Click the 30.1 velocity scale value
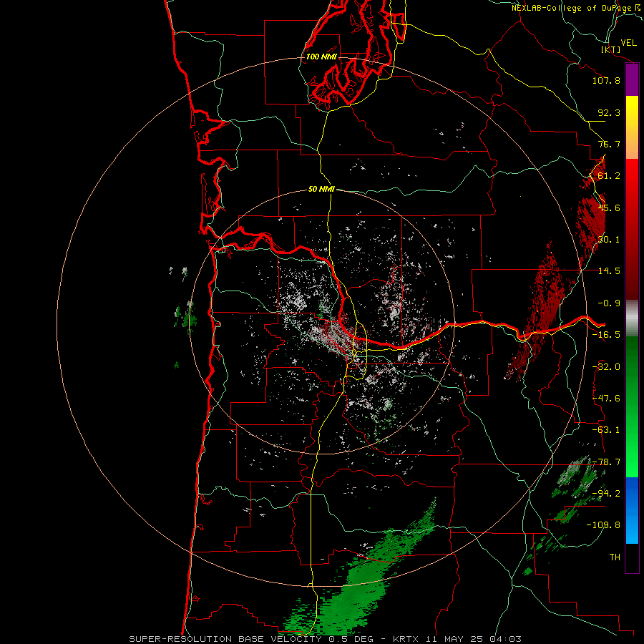644x644 pixels. point(609,240)
